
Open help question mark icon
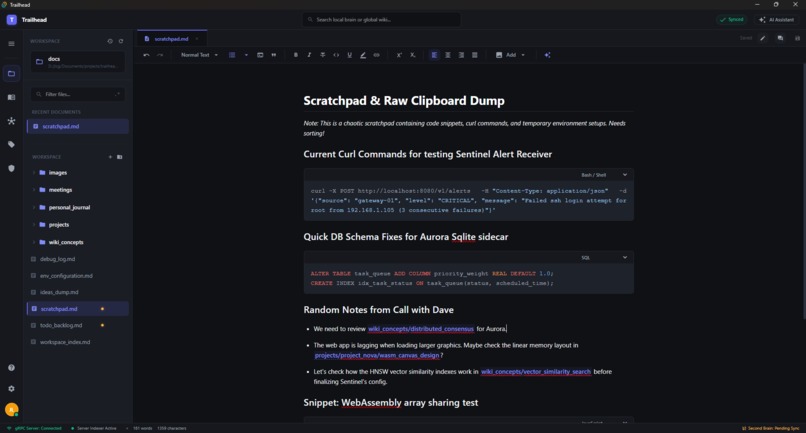pos(11,368)
